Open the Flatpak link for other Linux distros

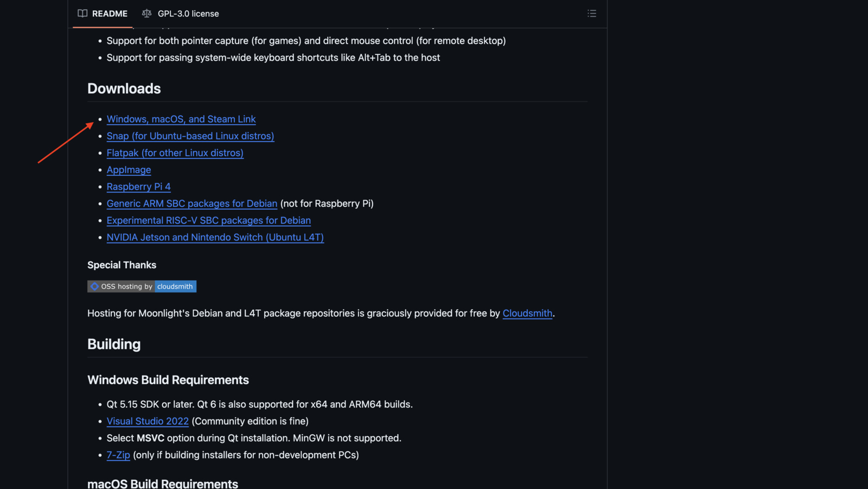pos(175,153)
